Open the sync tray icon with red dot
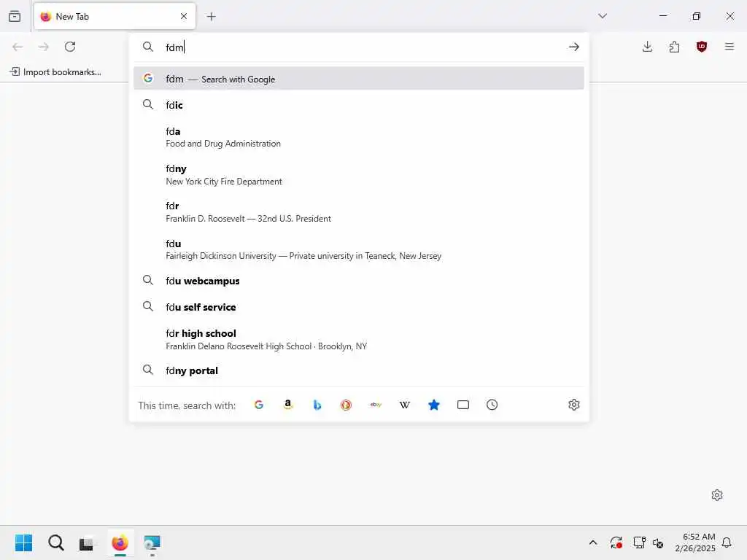The height and width of the screenshot is (560, 747). [x=616, y=542]
